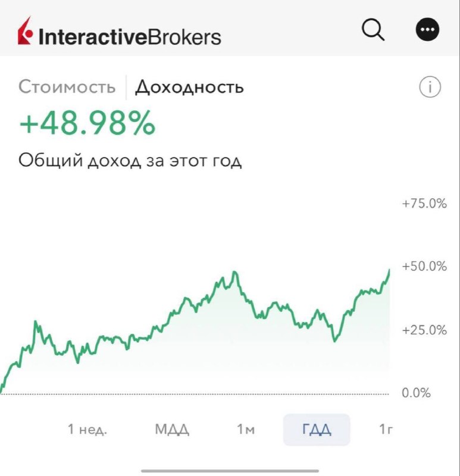The width and height of the screenshot is (460, 476).
Task: Select the ГДД year-to-date range
Action: coord(317,430)
